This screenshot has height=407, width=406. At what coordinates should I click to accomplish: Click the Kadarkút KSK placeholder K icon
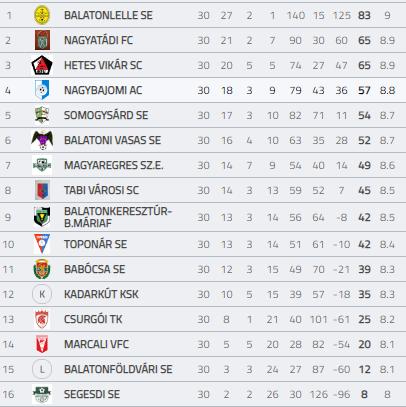42,294
